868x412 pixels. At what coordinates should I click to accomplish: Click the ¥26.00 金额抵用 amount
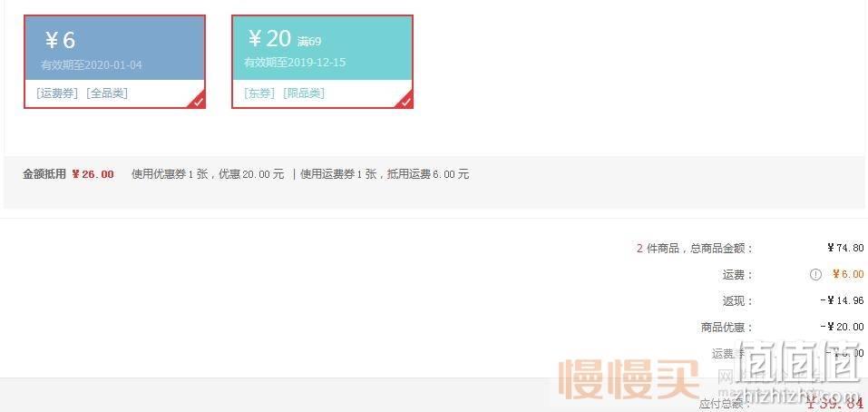click(x=93, y=174)
